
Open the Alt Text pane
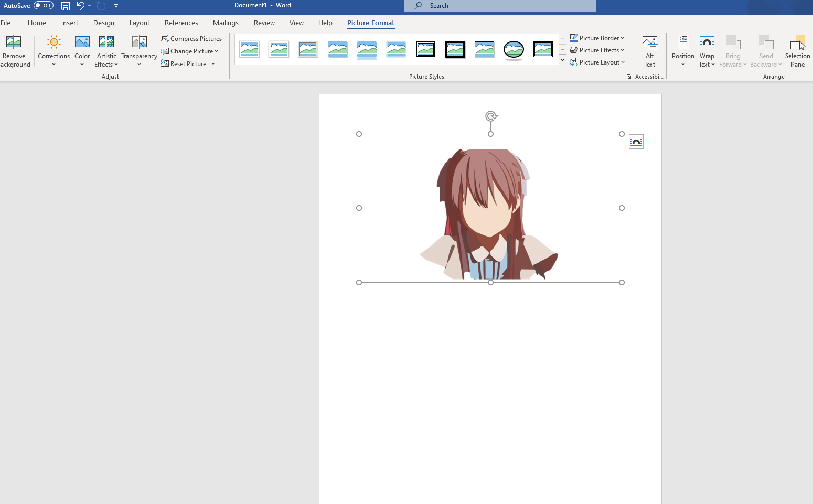click(x=650, y=50)
